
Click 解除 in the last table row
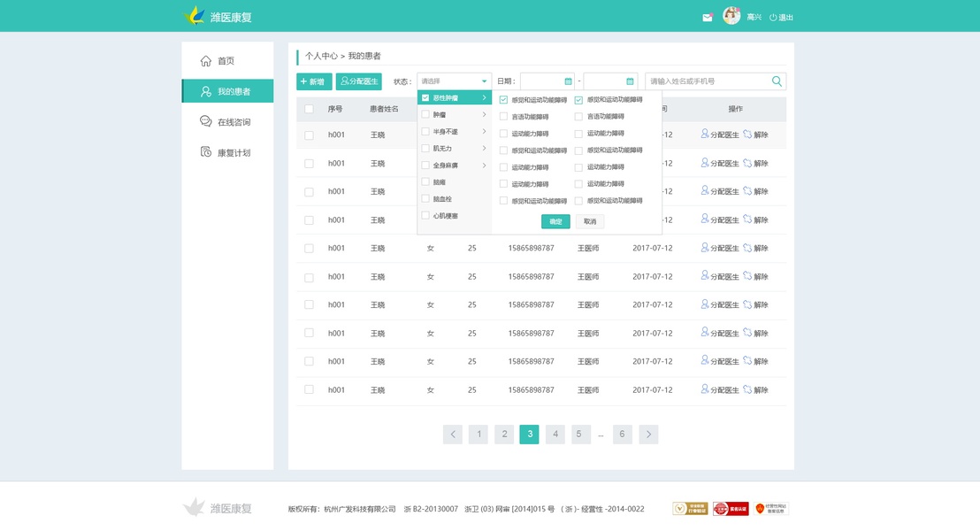pos(755,389)
